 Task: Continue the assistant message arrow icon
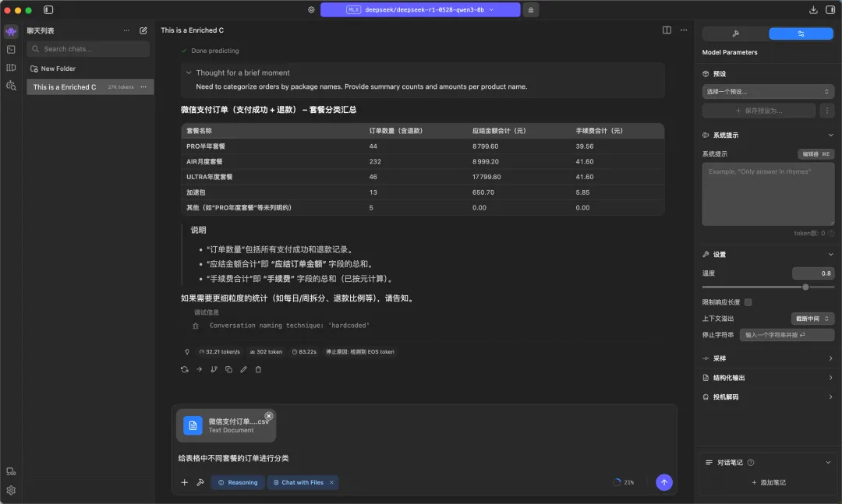point(200,369)
